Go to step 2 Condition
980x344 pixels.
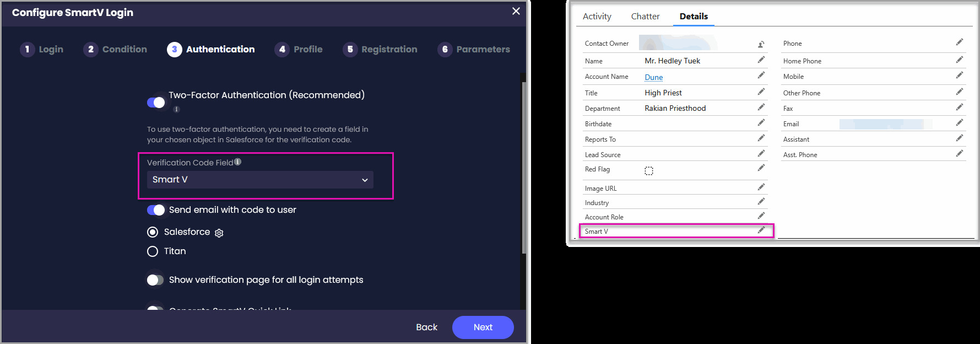(115, 49)
